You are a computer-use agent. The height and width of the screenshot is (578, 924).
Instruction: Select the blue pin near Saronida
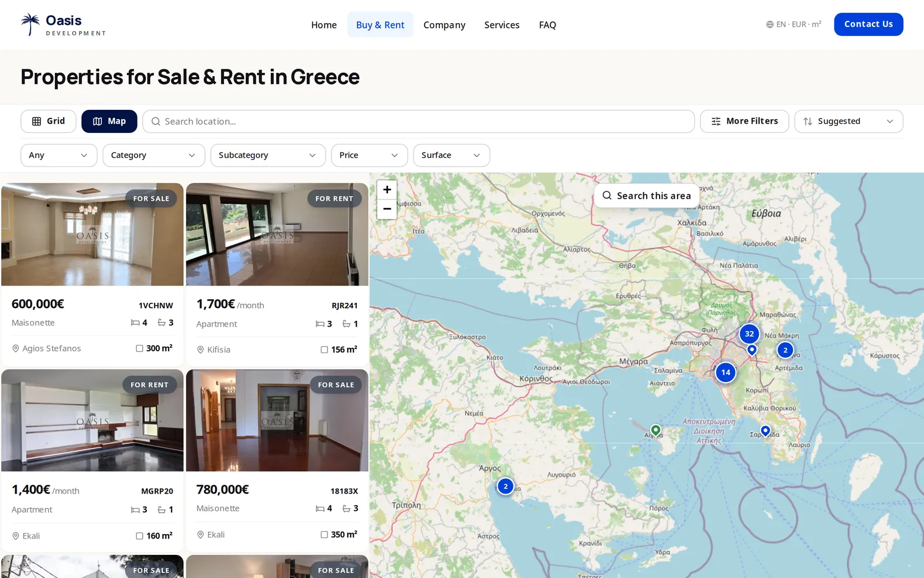[x=765, y=431]
